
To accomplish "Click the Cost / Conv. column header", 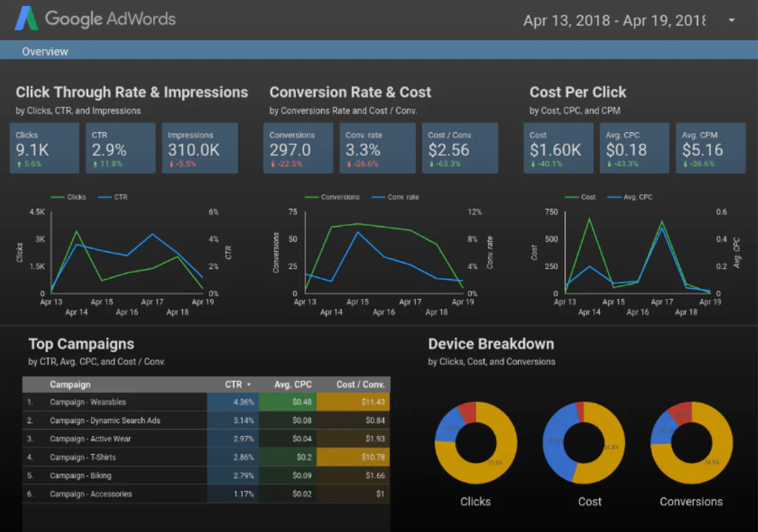I will 361,385.
